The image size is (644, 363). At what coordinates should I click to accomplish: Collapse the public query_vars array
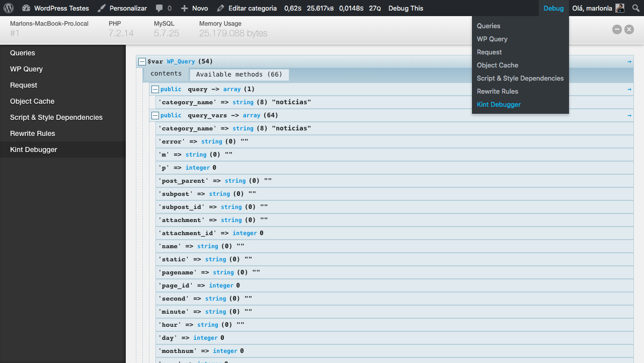point(155,115)
